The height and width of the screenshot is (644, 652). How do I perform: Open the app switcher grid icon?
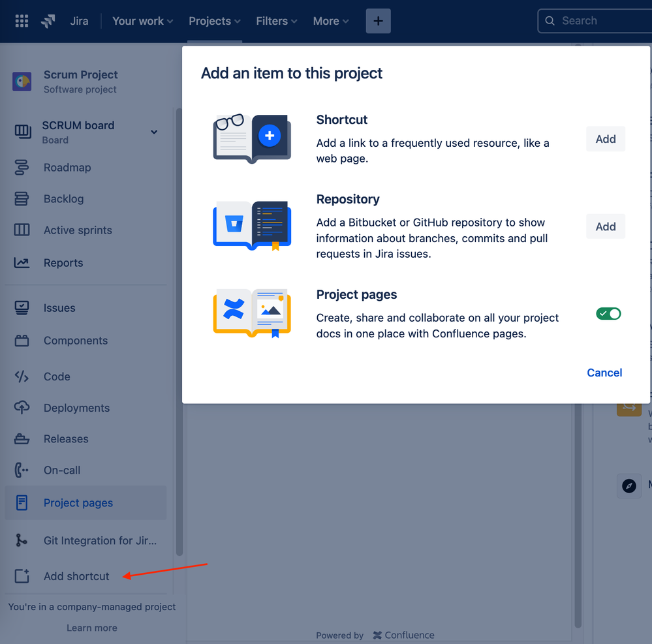[22, 21]
